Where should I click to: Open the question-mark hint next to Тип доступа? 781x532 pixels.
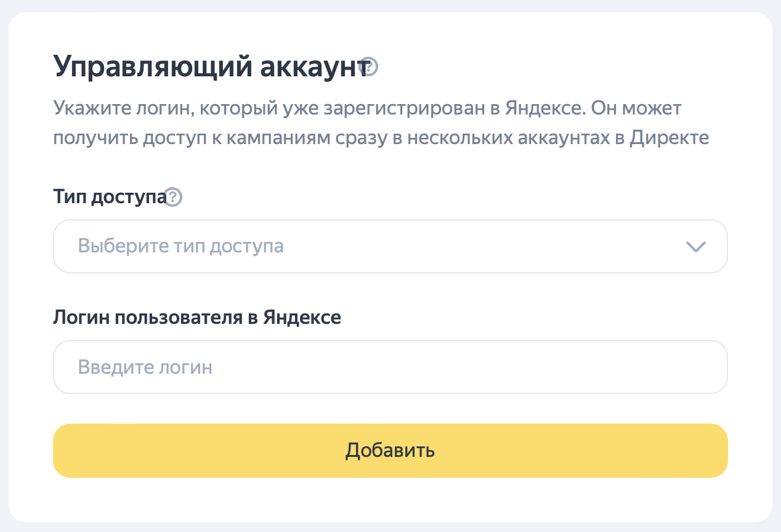[x=174, y=198]
